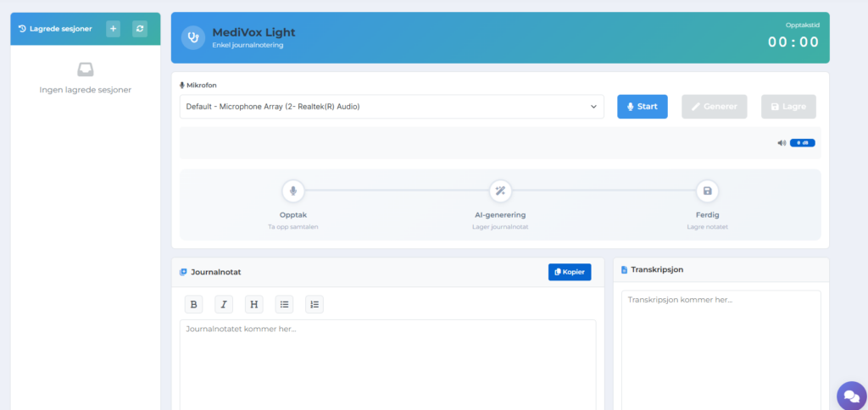Click the Lagre save button
Image resolution: width=868 pixels, height=410 pixels.
(788, 107)
